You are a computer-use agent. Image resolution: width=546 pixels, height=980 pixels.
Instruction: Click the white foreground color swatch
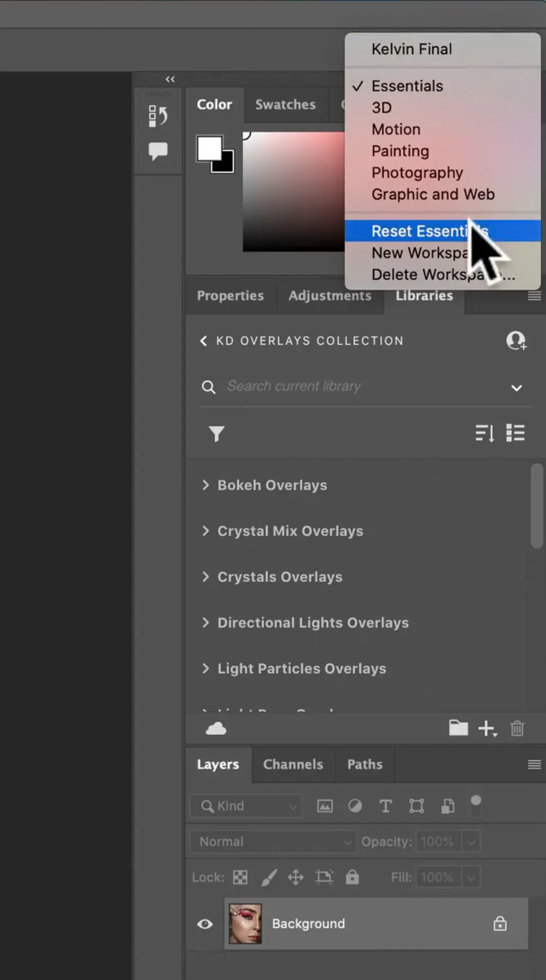click(209, 148)
